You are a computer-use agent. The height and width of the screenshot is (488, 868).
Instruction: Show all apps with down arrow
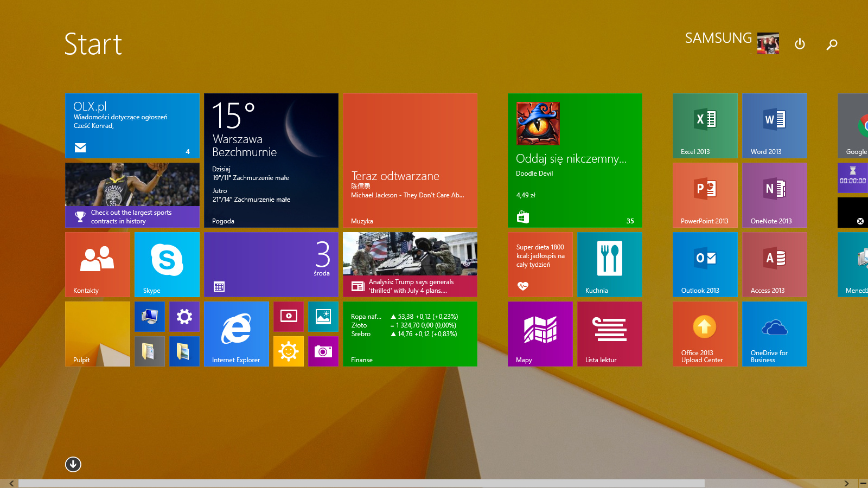[x=73, y=464]
